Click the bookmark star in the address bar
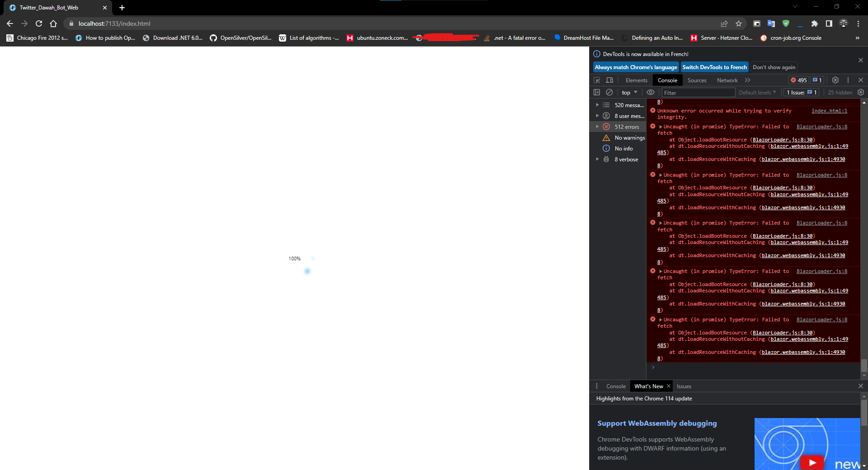 tap(739, 23)
